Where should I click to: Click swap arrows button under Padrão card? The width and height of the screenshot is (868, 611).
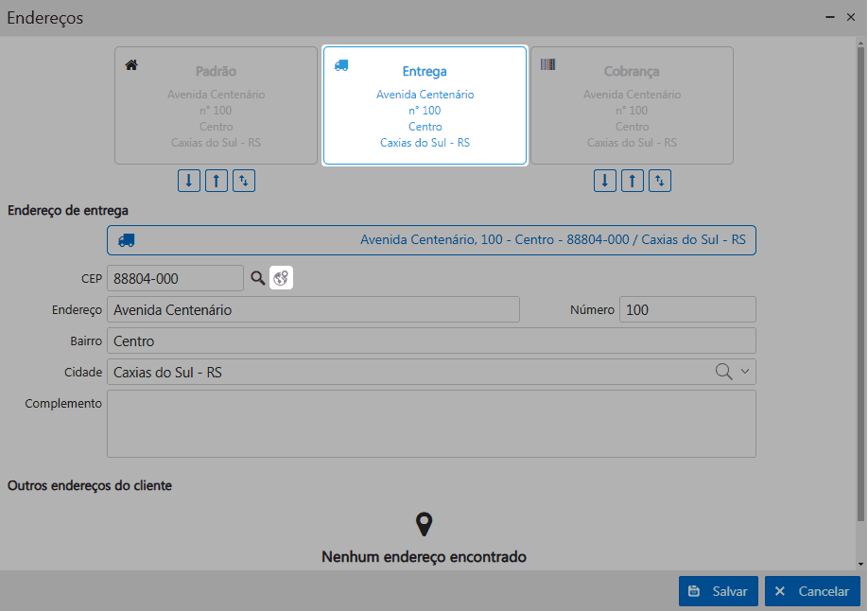point(244,181)
